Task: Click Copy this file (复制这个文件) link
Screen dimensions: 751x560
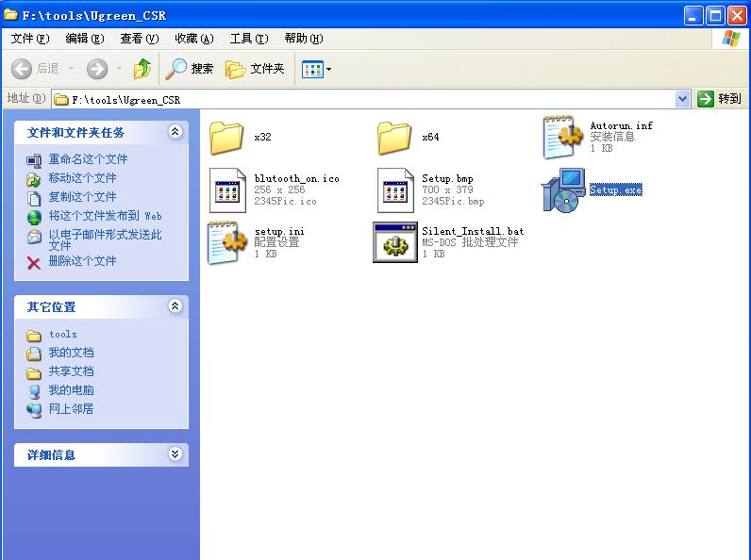Action: click(x=82, y=197)
